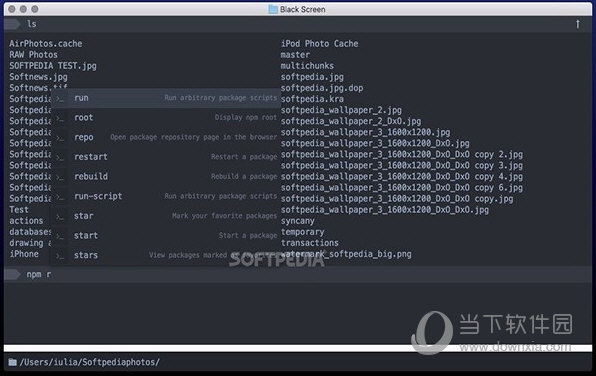
Task: Click the "Black Screen" window title
Action: click(303, 9)
